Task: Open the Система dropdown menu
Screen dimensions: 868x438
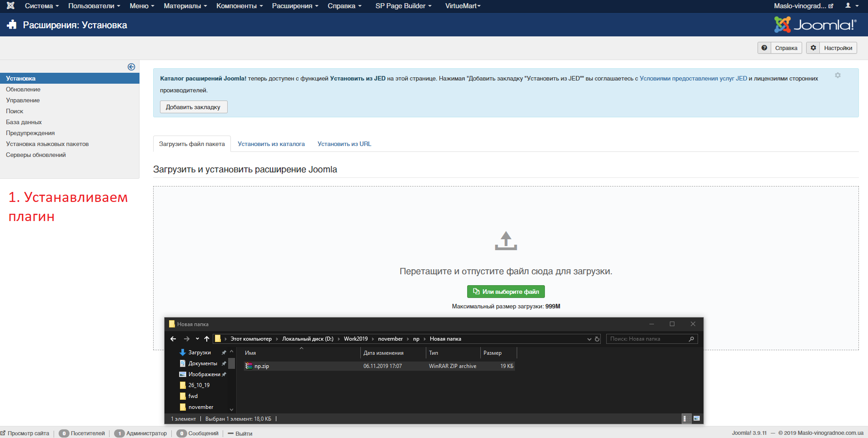Action: pos(42,6)
